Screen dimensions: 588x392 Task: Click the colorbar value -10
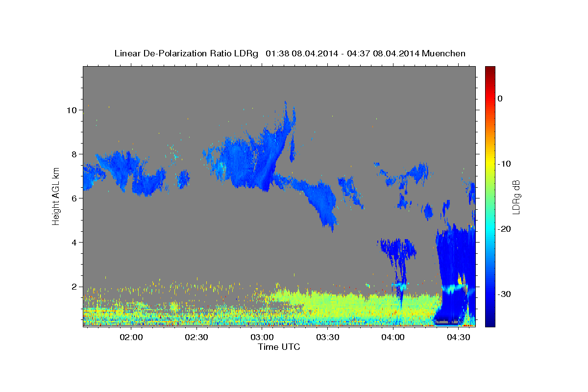point(504,164)
